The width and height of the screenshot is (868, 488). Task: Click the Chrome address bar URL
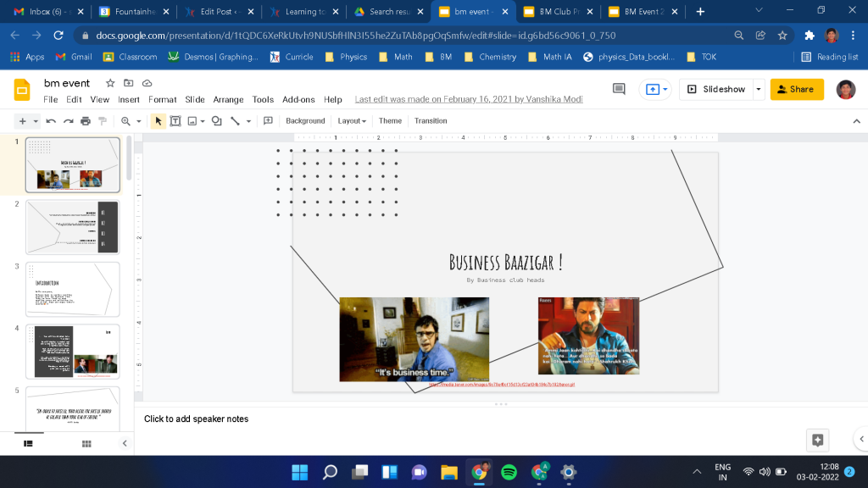(355, 36)
